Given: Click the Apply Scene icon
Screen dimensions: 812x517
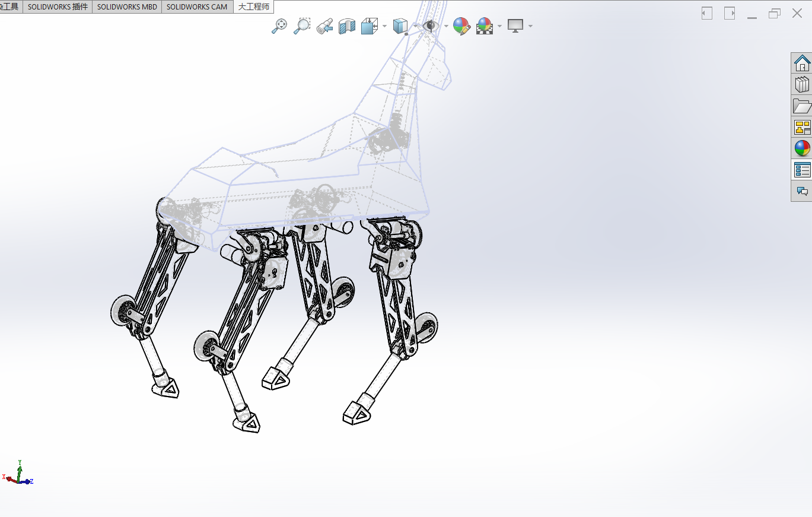Looking at the screenshot, I should click(x=485, y=26).
